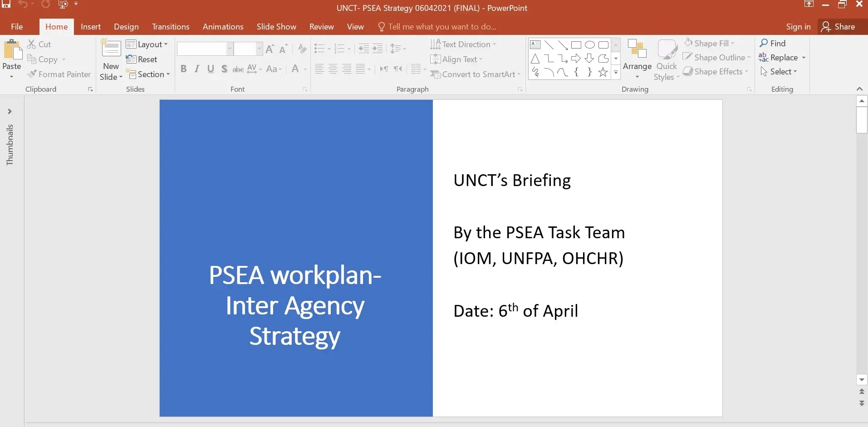Select the Rectangle shape
Screen dimensions: 868x427
coord(576,44)
